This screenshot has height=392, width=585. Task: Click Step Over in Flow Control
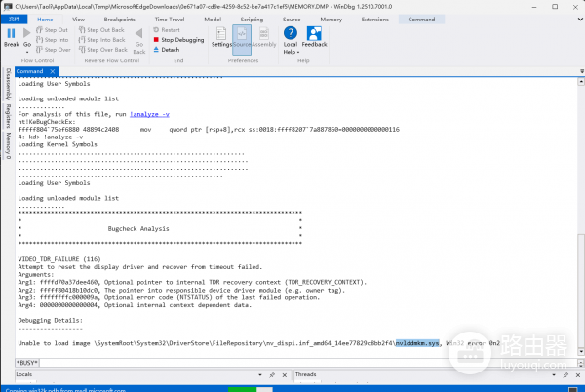point(54,49)
